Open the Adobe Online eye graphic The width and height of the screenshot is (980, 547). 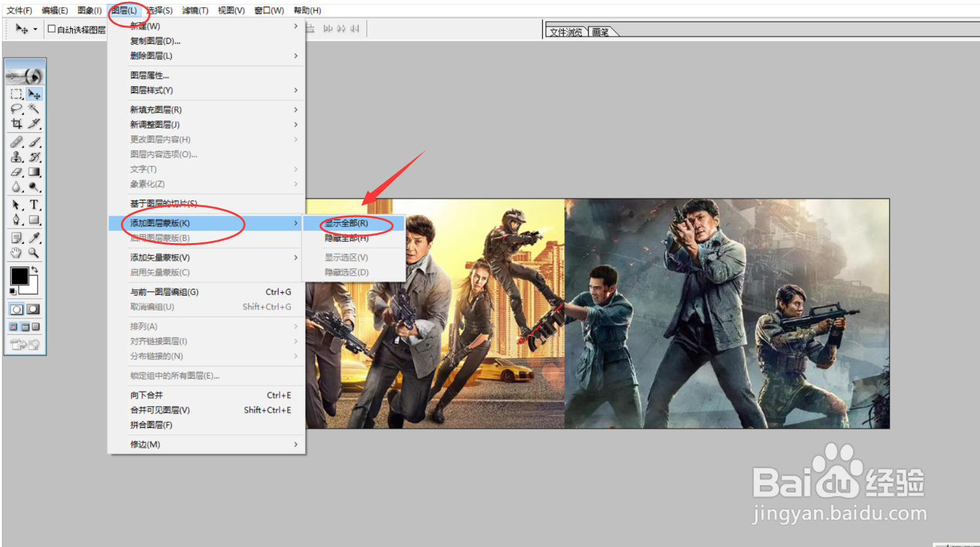(25, 75)
